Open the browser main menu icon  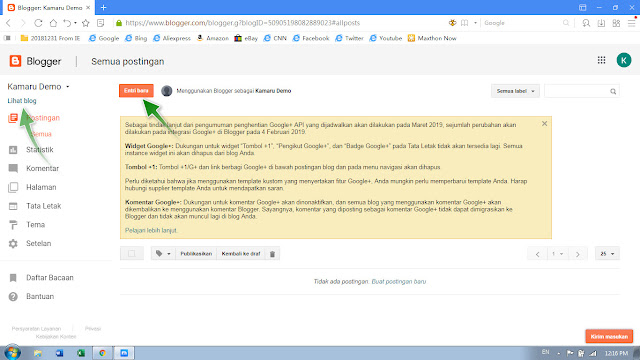pos(631,23)
